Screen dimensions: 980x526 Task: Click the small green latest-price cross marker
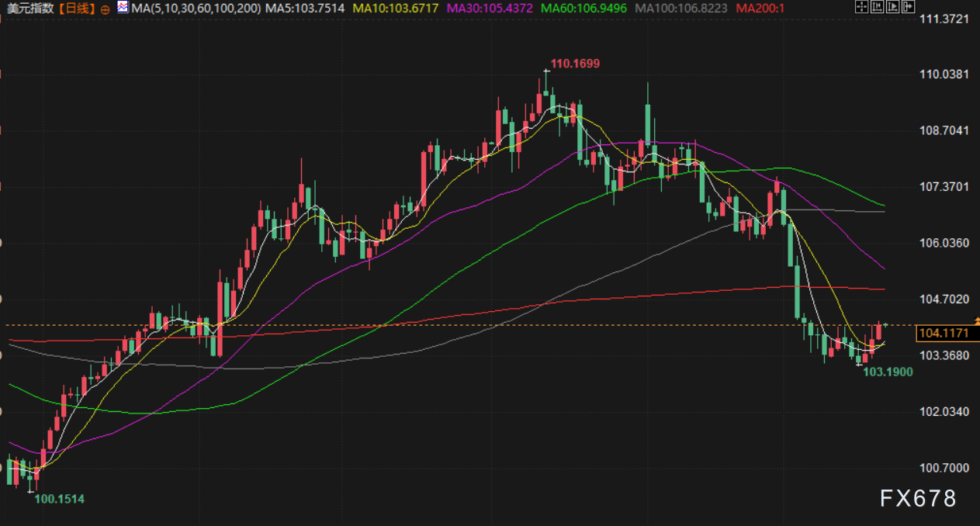click(885, 324)
